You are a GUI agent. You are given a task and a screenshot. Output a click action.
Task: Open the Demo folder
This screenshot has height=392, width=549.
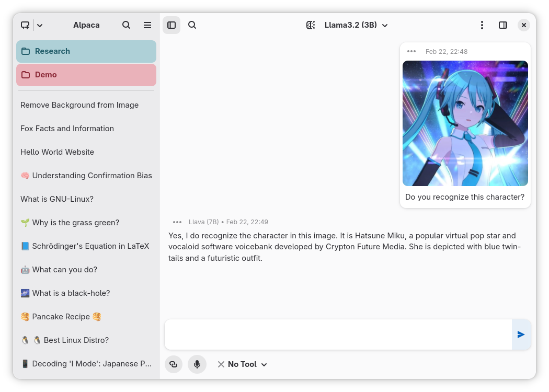pyautogui.click(x=86, y=75)
